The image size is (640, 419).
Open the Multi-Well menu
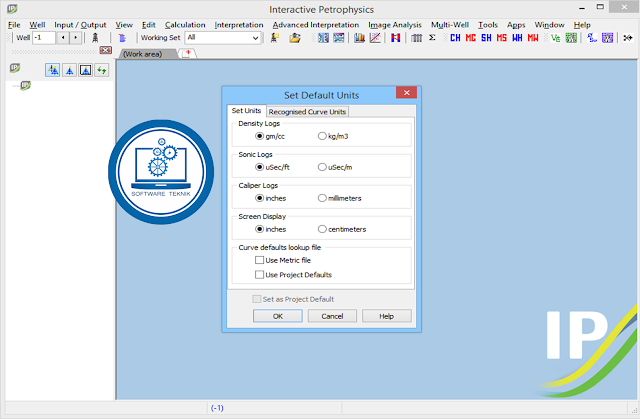click(x=450, y=25)
